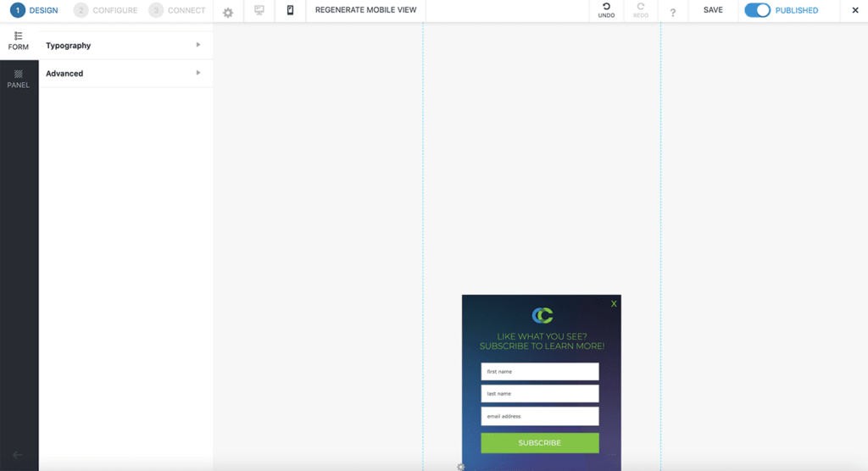
Task: Expand the Typography section
Action: tap(125, 46)
